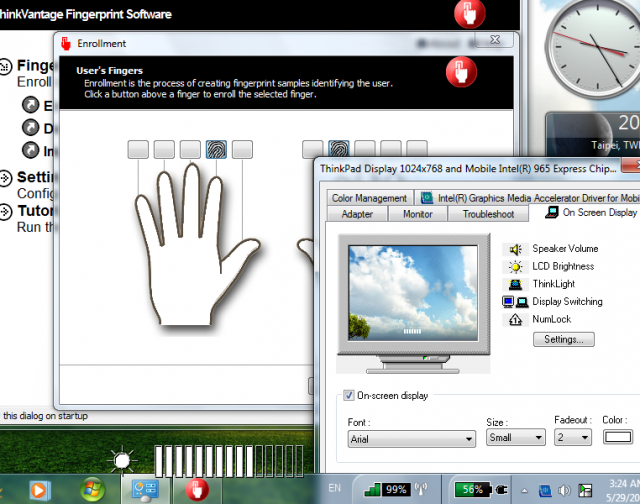Click the Settings... button

coord(564,340)
